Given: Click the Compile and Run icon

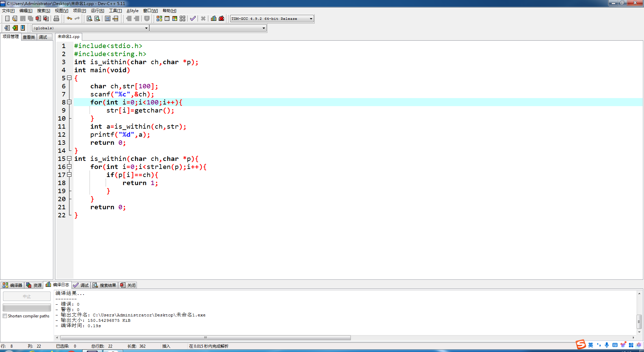Looking at the screenshot, I should 175,18.
